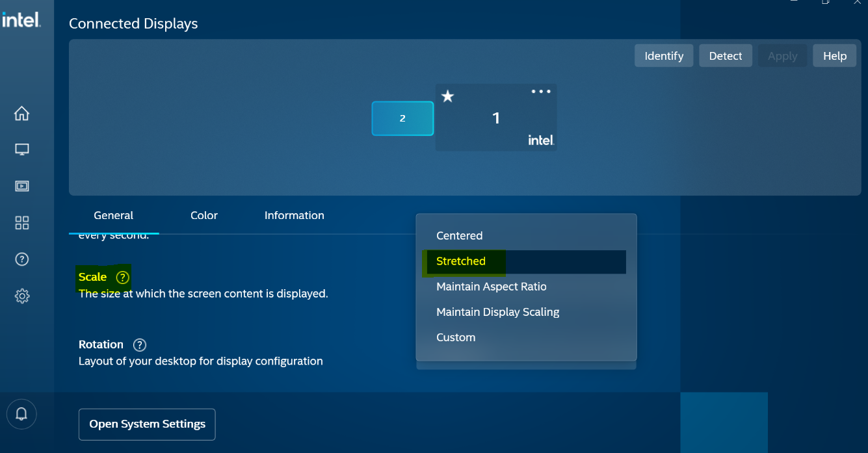Open the Apps grid icon in sidebar

[21, 223]
